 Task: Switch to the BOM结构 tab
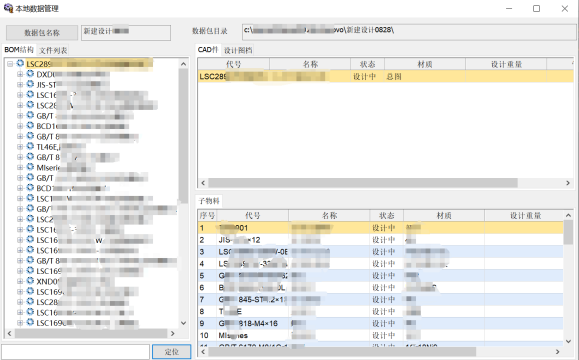pyautogui.click(x=19, y=49)
